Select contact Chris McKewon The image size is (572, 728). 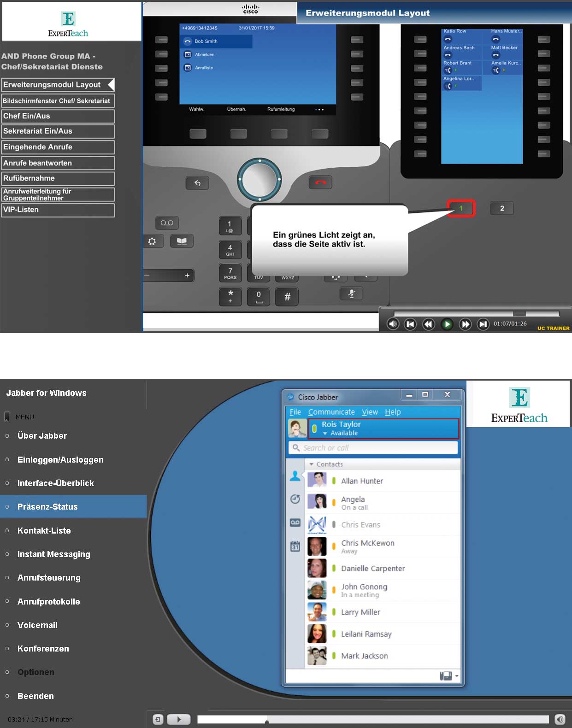(x=383, y=546)
